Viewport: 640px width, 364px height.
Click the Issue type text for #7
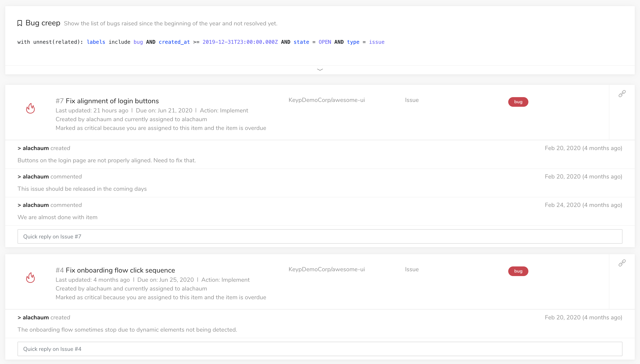pos(412,100)
